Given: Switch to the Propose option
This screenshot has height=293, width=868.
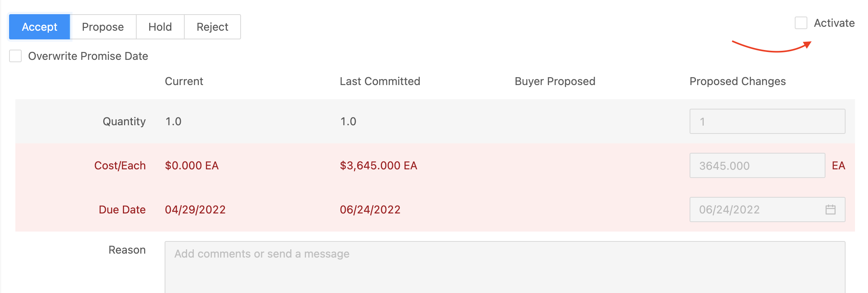Looking at the screenshot, I should coord(103,27).
